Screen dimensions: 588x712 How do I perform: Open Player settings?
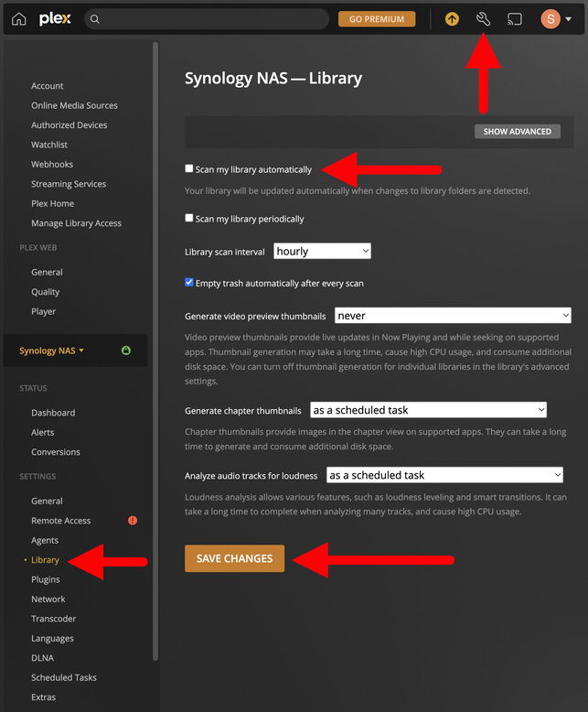(x=44, y=311)
